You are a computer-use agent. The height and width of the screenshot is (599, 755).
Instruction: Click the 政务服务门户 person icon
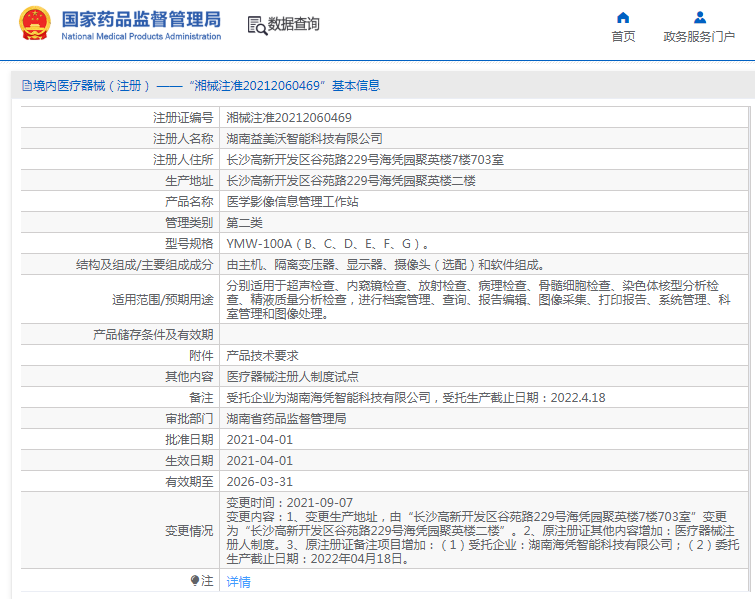pyautogui.click(x=700, y=18)
